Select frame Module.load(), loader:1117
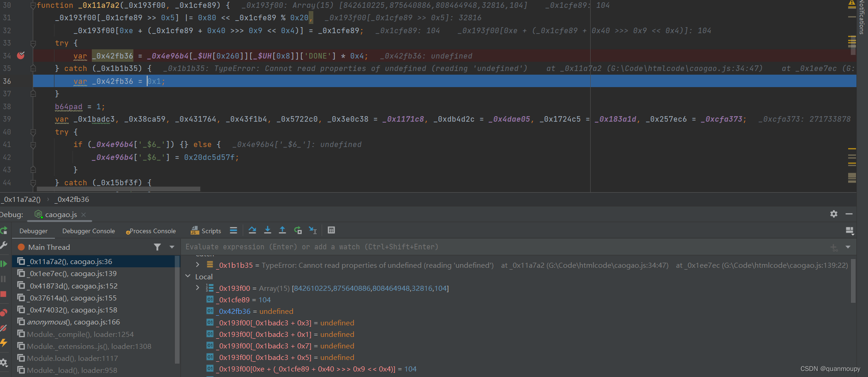The image size is (868, 377). pyautogui.click(x=94, y=358)
